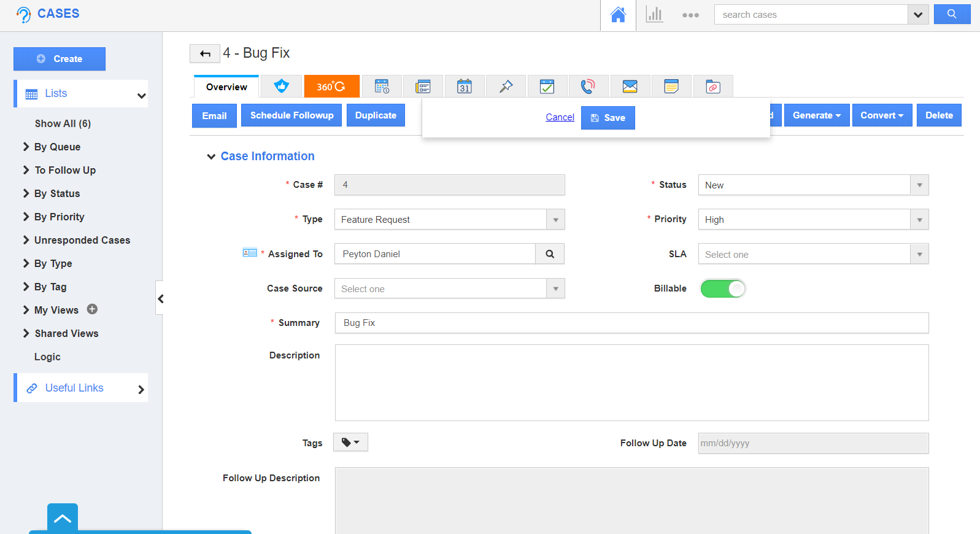The height and width of the screenshot is (534, 980).
Task: Toggle the Billable switch off
Action: [x=723, y=288]
